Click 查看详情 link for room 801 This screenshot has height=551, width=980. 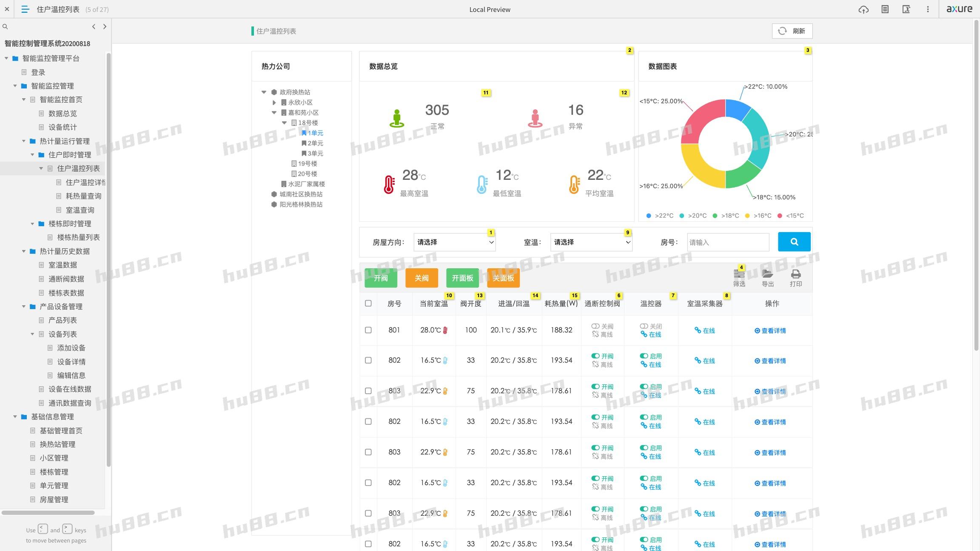tap(770, 330)
